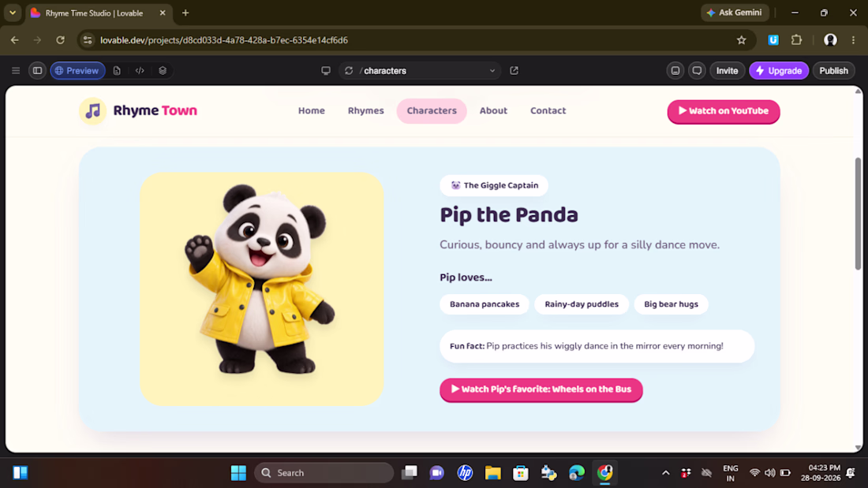Screen dimensions: 868x488
Task: Play Pip's favorite: Wheels on the Bus
Action: [x=541, y=389]
